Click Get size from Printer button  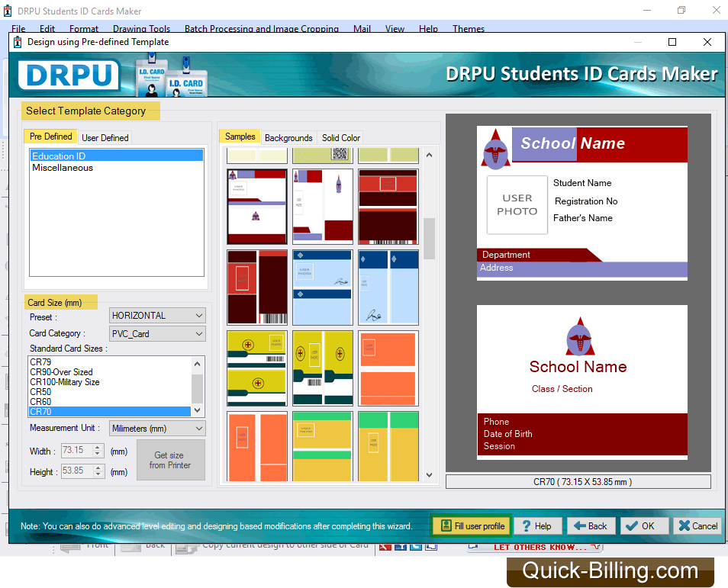[170, 460]
